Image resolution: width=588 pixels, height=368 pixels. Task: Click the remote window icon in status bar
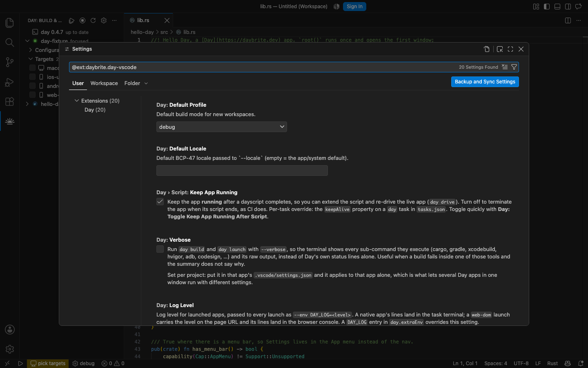coord(7,364)
